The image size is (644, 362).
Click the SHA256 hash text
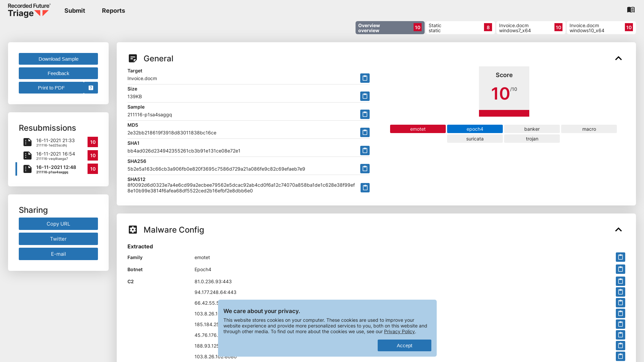216,169
